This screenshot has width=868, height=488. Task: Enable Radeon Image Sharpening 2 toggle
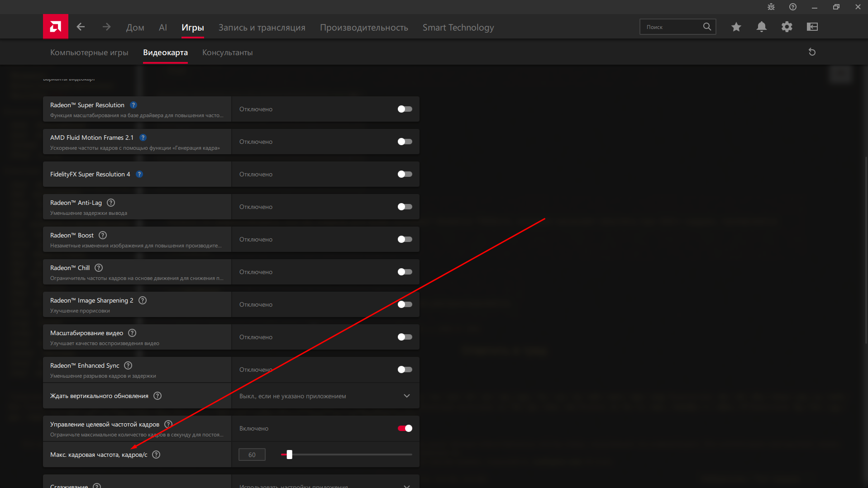pos(405,304)
